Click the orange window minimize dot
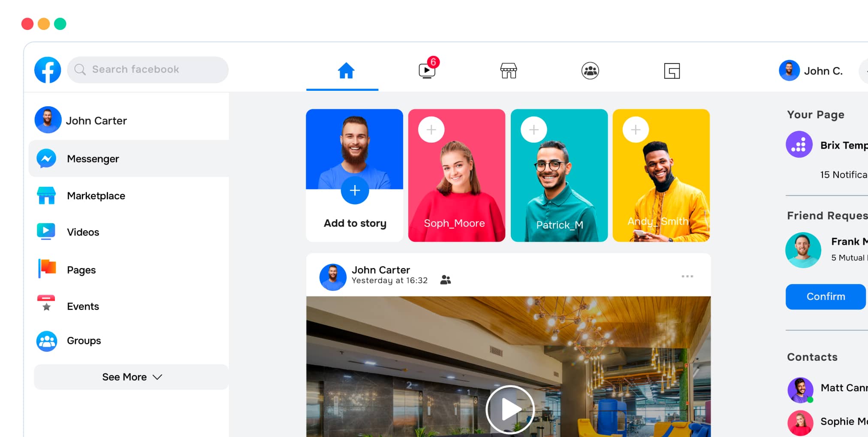 44,24
